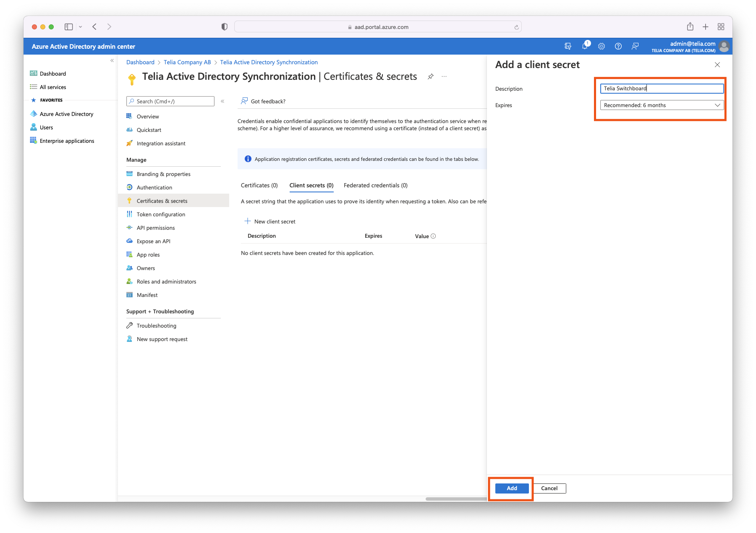The height and width of the screenshot is (533, 756).
Task: Go back in Safari
Action: [x=94, y=27]
